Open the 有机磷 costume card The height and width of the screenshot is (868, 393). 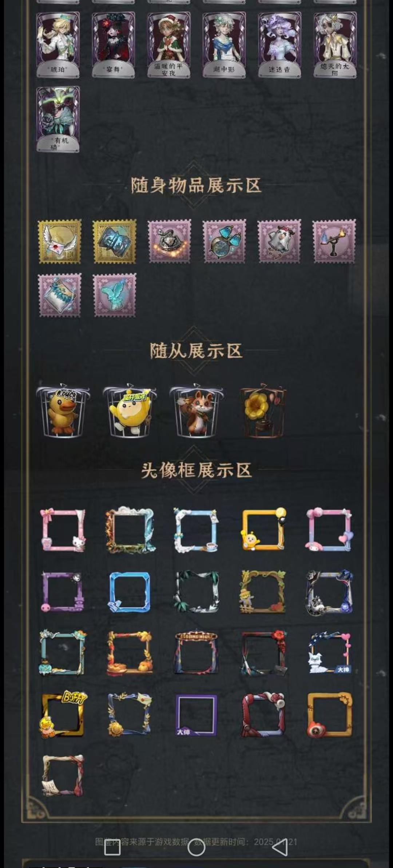[58, 119]
